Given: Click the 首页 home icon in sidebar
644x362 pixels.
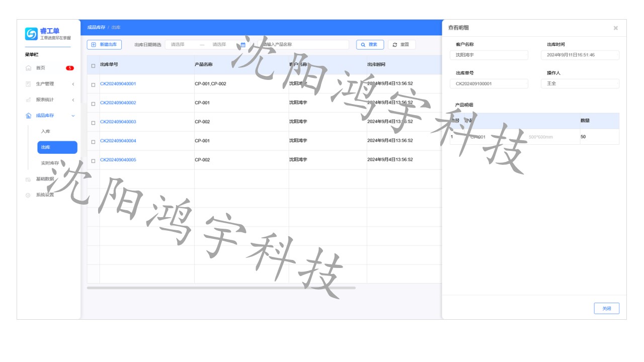Looking at the screenshot, I should point(28,68).
